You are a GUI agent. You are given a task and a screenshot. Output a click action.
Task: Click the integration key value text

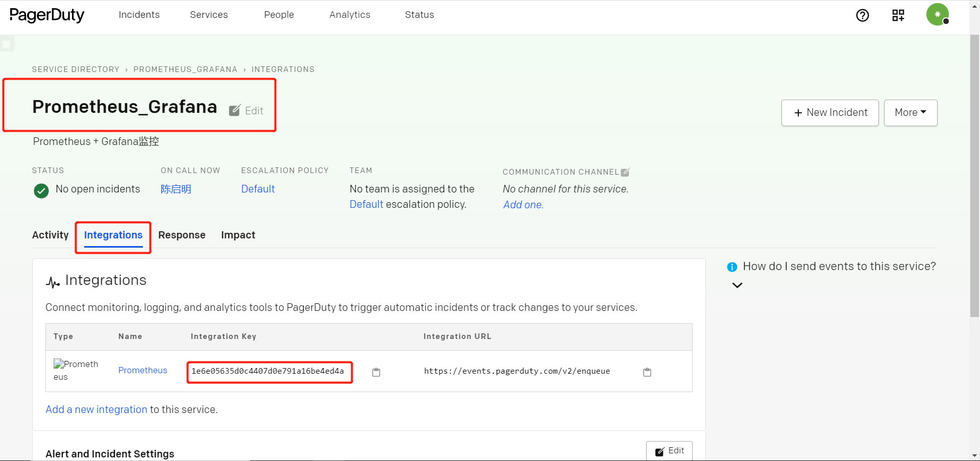[x=268, y=371]
